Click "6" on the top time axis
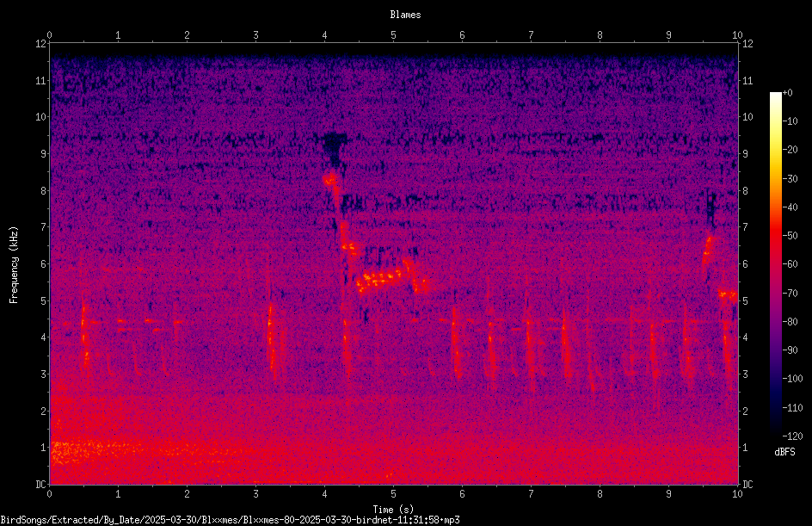 (x=462, y=34)
